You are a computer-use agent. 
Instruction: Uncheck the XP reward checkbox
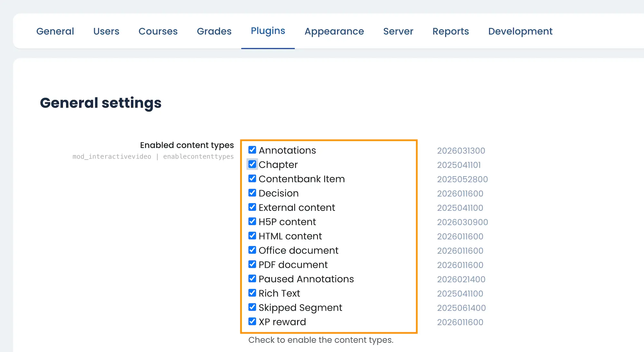[252, 321]
